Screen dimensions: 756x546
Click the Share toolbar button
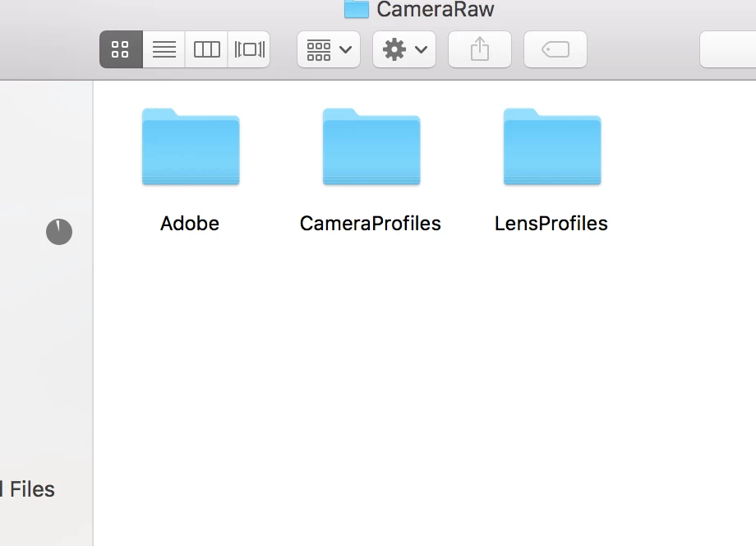480,49
